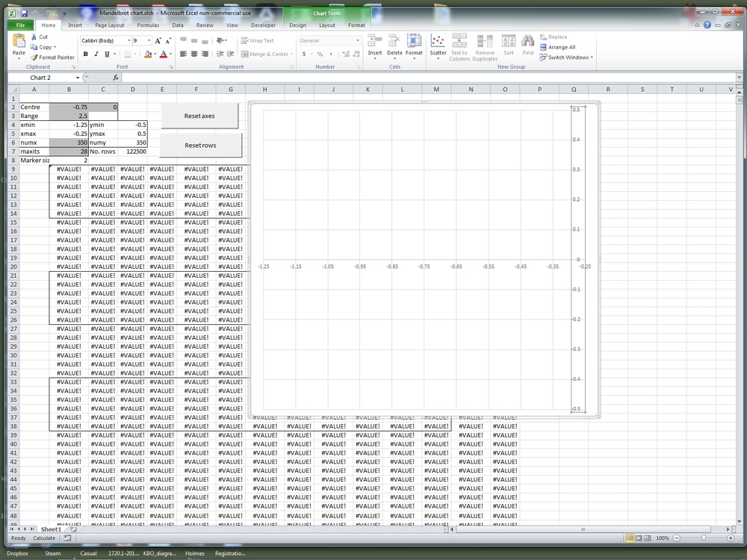Open Excel Help question mark icon

[707, 25]
